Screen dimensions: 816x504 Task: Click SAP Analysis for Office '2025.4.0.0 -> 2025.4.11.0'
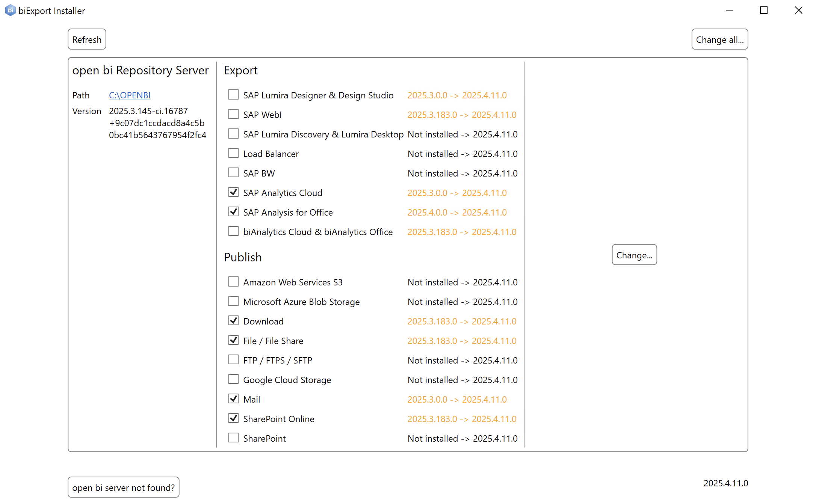[x=457, y=213]
